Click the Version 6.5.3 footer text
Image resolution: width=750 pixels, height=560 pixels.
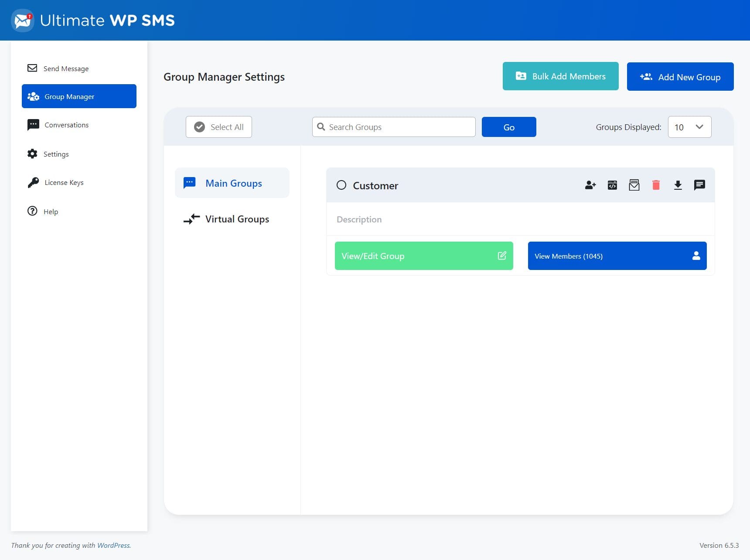tap(719, 545)
